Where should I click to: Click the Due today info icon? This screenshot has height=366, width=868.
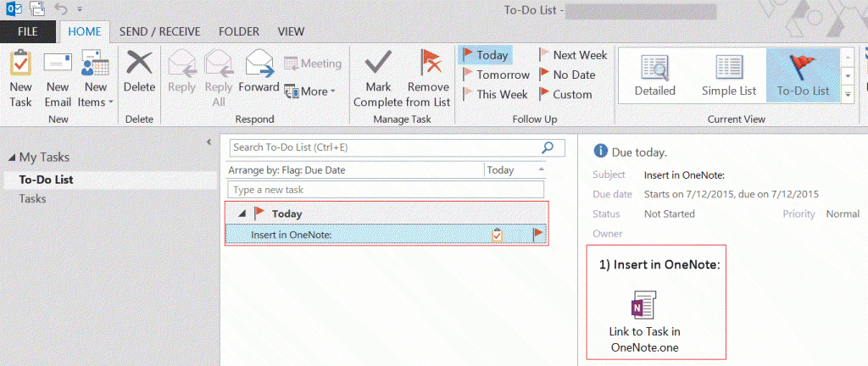pos(599,152)
